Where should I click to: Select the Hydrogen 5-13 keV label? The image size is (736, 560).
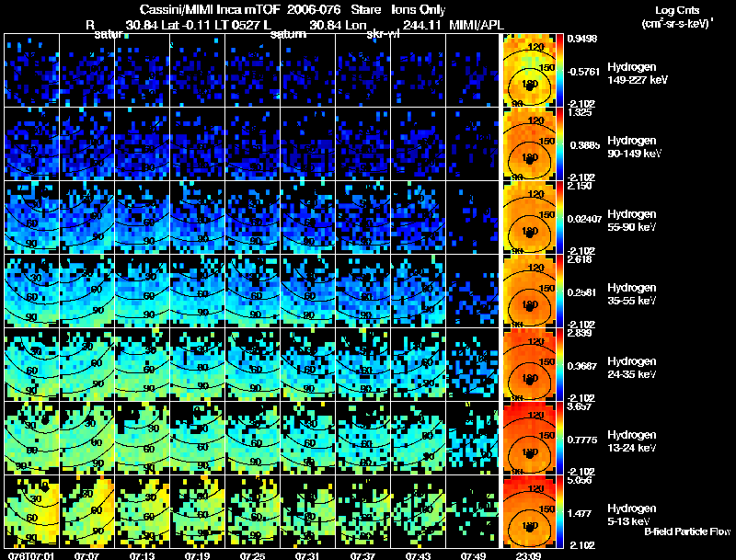[x=632, y=515]
